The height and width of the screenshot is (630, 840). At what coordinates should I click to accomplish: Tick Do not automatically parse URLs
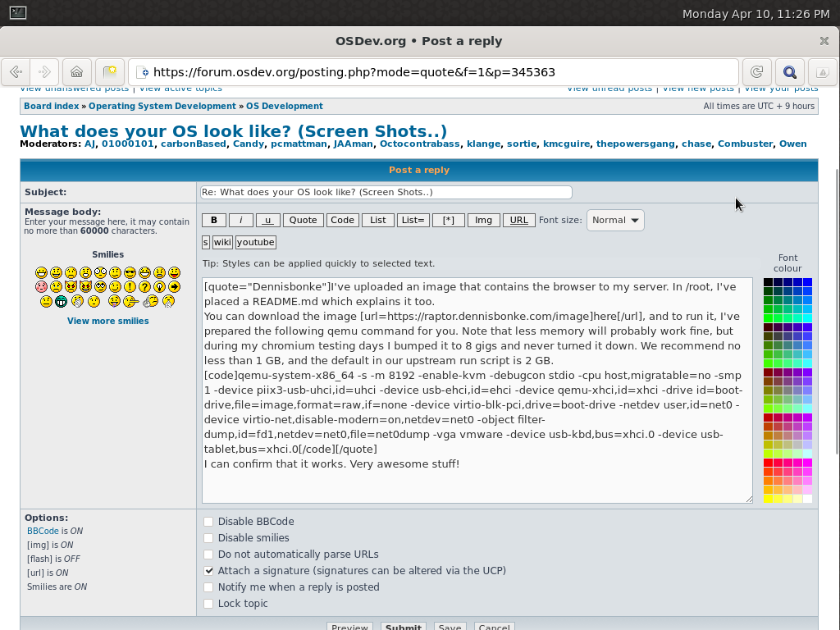[x=208, y=555]
